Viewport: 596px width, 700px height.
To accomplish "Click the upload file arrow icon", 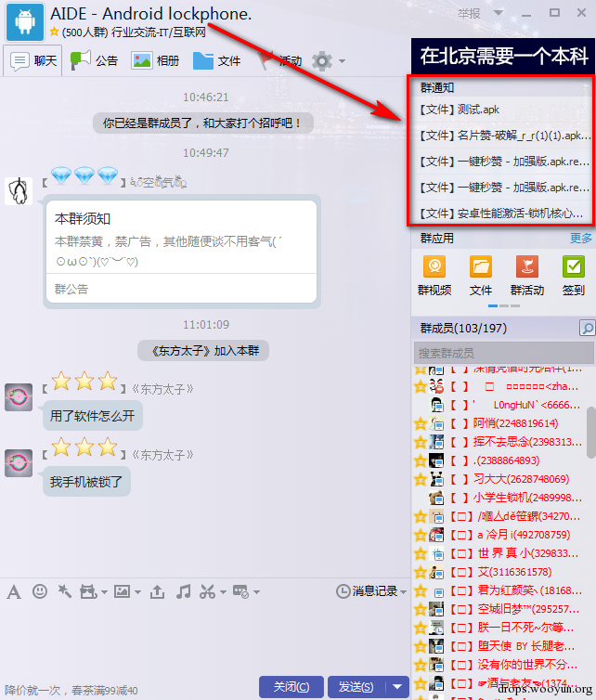I will click(157, 592).
